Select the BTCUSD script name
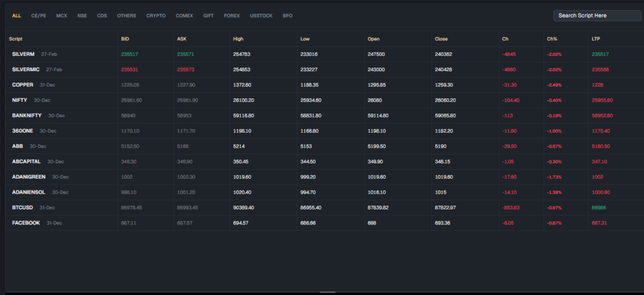Image resolution: width=644 pixels, height=295 pixels. [x=24, y=208]
